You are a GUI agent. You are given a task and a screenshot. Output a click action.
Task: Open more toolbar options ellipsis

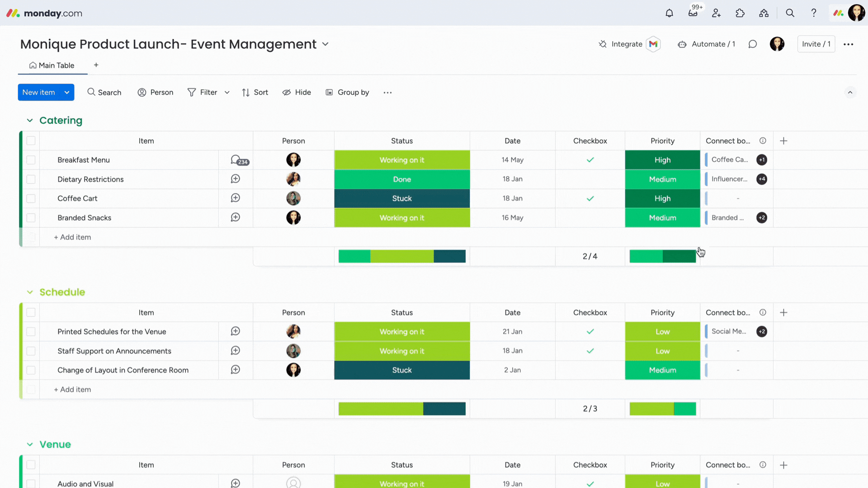click(x=387, y=92)
